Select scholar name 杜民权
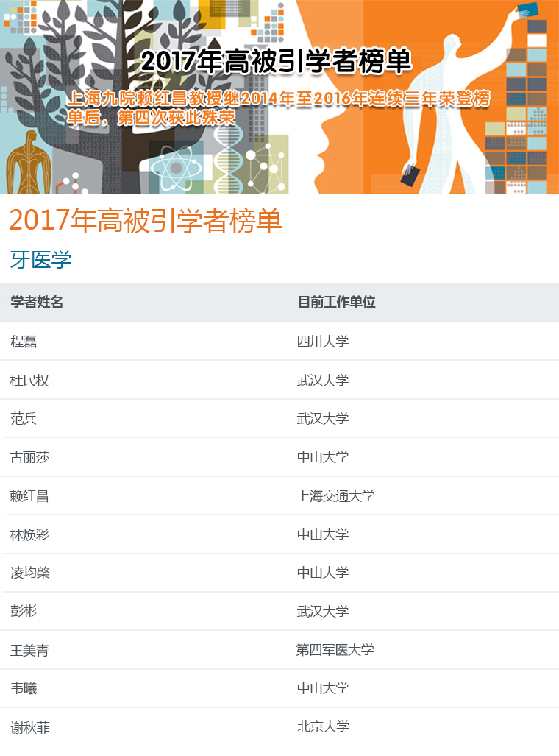 [x=30, y=381]
